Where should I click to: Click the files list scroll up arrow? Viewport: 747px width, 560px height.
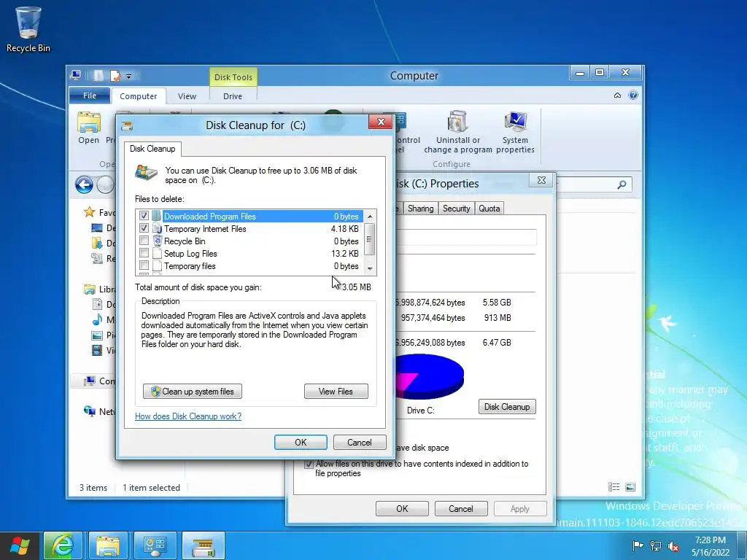370,217
